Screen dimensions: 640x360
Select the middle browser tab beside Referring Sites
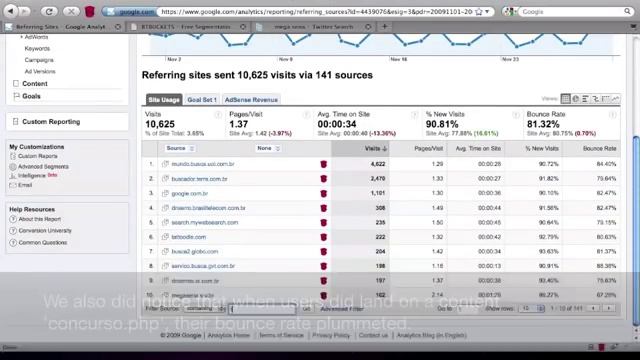[x=189, y=27]
